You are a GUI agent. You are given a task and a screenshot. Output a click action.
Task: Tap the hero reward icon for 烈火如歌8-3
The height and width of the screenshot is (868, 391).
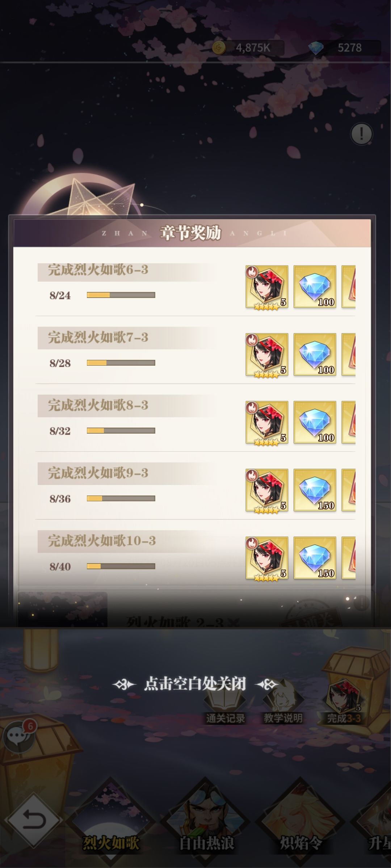(x=267, y=422)
